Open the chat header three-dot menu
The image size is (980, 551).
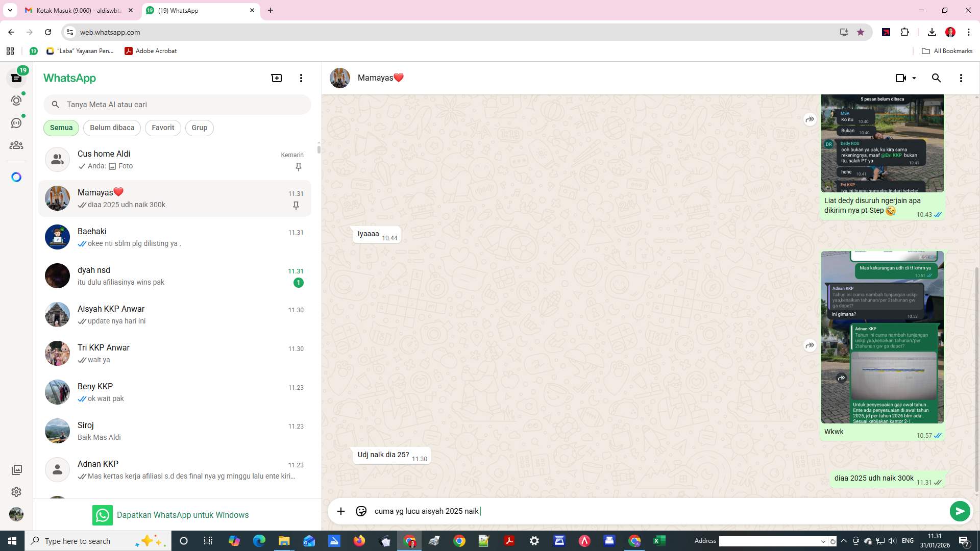tap(961, 78)
